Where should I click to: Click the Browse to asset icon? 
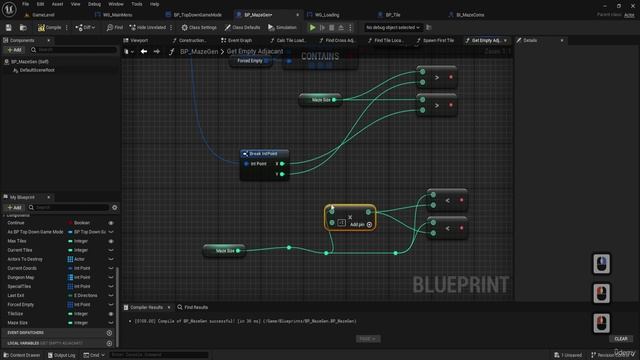[23, 27]
